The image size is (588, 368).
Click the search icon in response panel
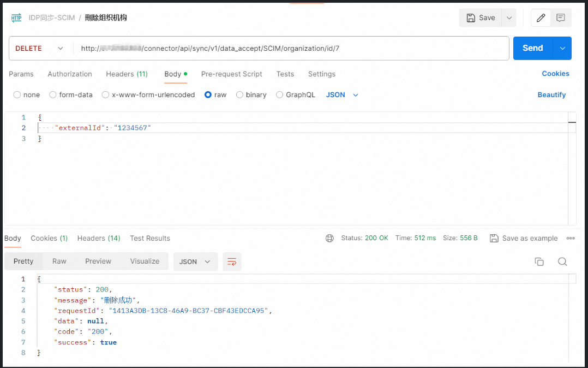[x=562, y=262]
